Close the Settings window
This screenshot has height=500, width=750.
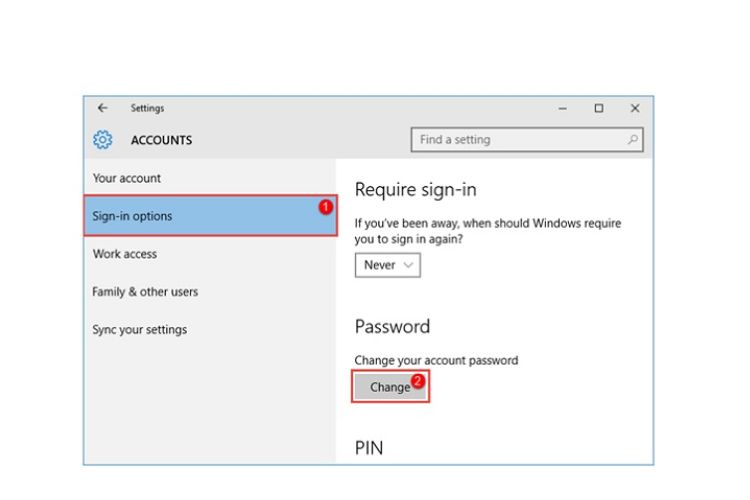[x=635, y=108]
